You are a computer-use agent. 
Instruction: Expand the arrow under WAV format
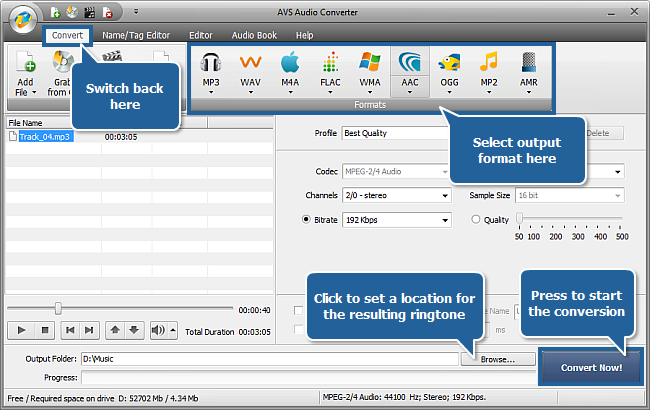(x=250, y=92)
